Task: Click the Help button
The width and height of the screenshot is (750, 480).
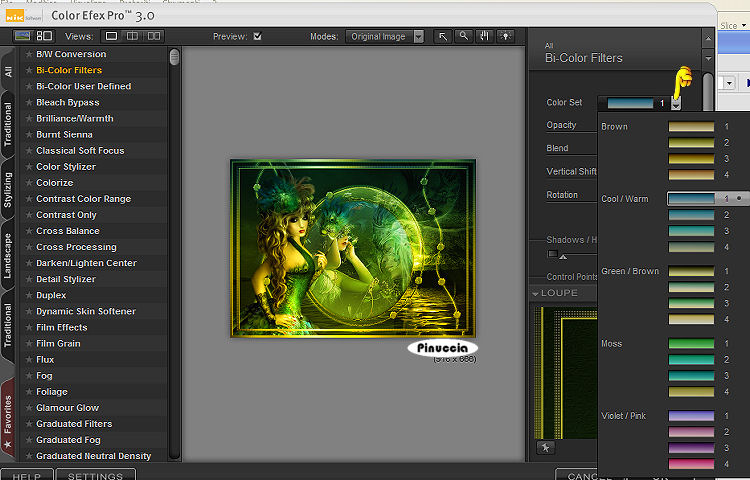Action: point(27,475)
